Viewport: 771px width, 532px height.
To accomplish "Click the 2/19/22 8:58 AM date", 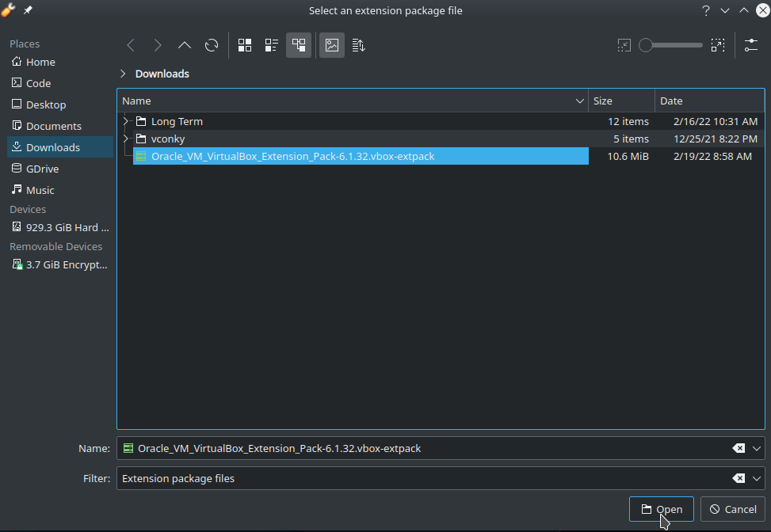I will [712, 156].
